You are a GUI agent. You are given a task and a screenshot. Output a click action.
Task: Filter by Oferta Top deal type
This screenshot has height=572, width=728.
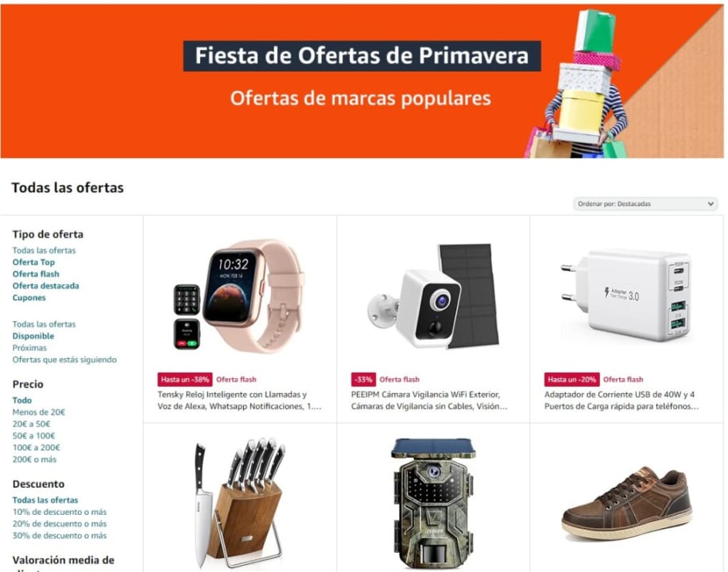[x=33, y=262]
